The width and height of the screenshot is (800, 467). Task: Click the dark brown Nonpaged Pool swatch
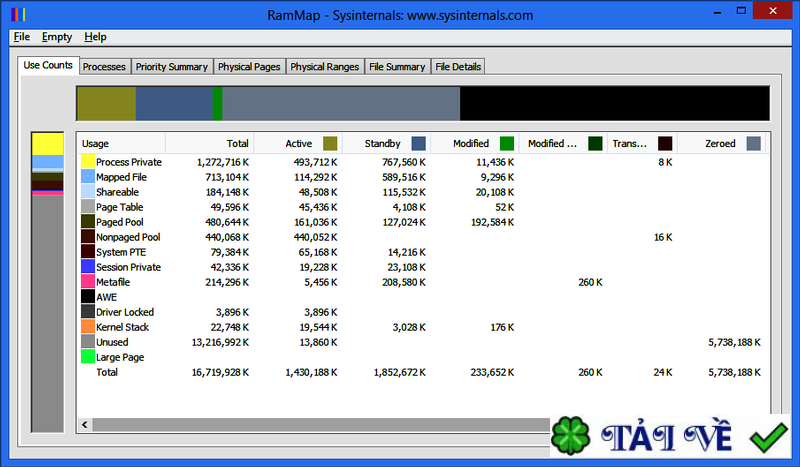(x=88, y=237)
